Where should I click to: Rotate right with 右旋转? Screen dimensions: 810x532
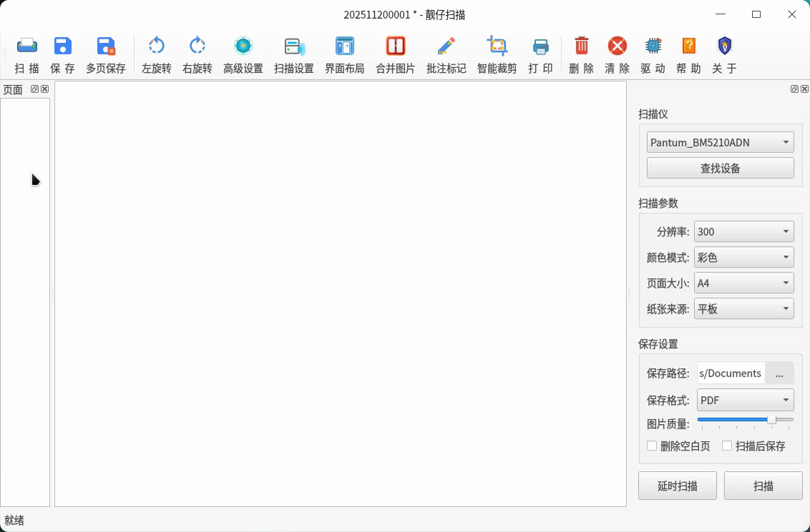[x=197, y=54]
